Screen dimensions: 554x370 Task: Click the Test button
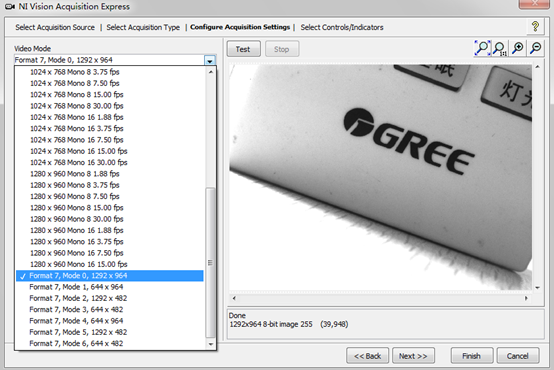point(243,49)
